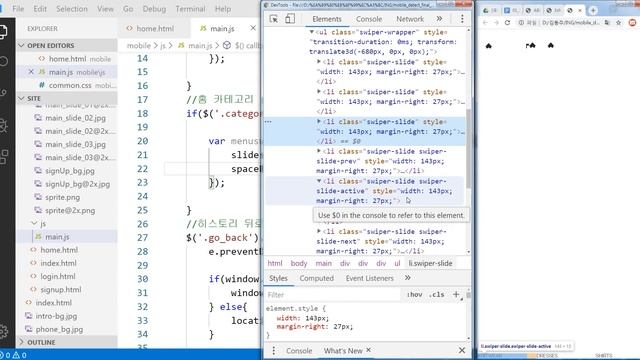This screenshot has height=360, width=640.
Task: Close the What's New drawer tab
Action: click(x=369, y=350)
